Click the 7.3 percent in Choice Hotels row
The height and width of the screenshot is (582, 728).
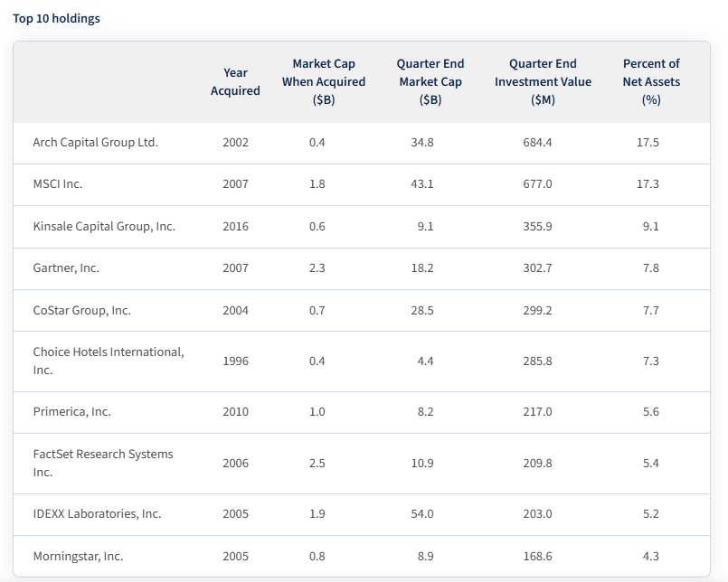(x=651, y=361)
